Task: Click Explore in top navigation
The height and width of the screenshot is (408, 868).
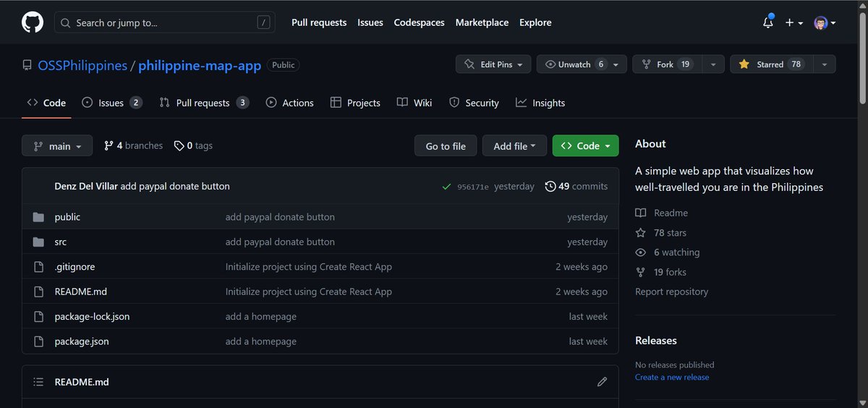Action: (535, 22)
